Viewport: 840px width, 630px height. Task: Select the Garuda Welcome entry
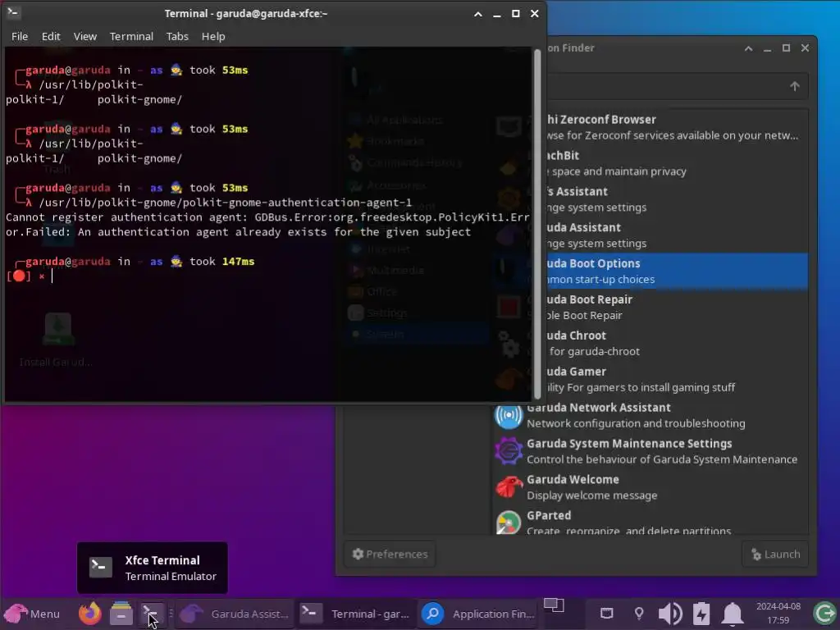click(x=650, y=487)
